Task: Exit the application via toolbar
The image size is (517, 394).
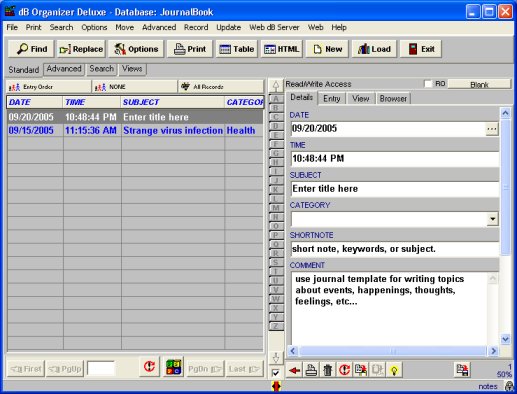Action: (x=421, y=49)
